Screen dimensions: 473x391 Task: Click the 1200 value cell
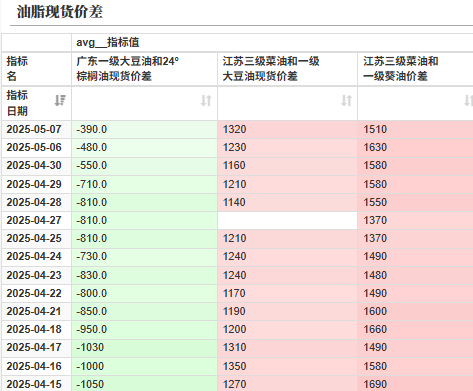[287, 329]
